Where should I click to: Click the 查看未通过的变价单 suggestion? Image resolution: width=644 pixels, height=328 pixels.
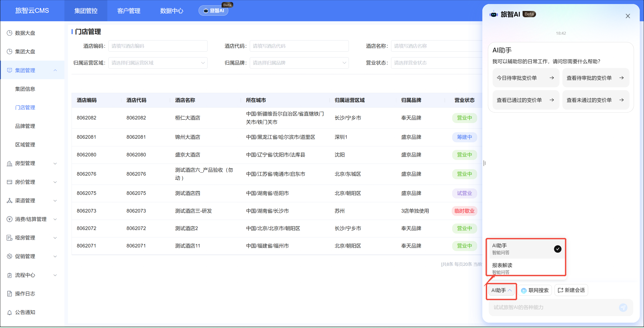click(x=595, y=100)
